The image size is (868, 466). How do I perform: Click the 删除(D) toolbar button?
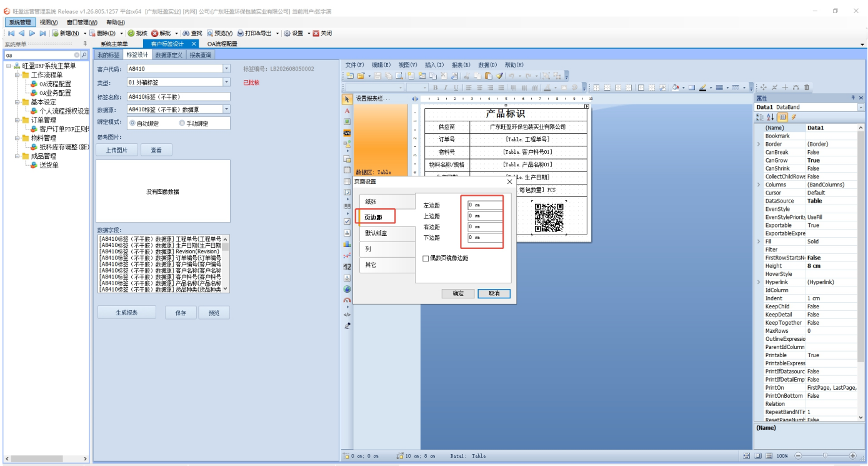click(102, 33)
